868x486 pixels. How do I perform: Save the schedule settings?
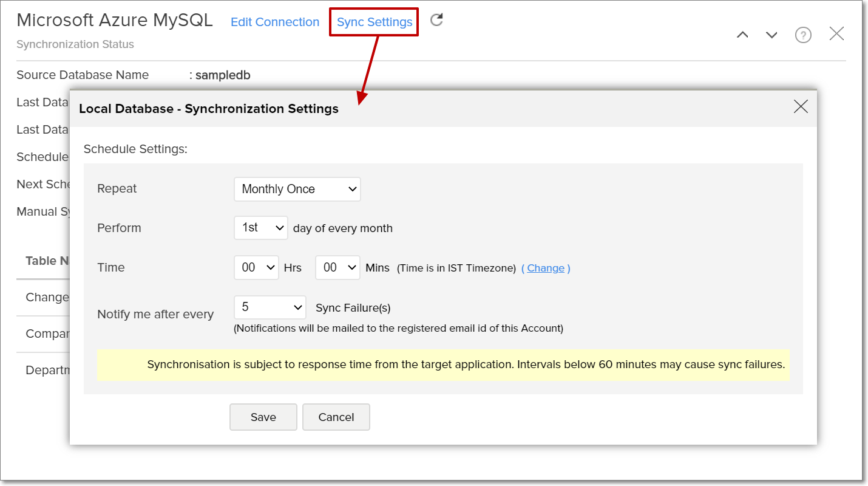point(263,417)
